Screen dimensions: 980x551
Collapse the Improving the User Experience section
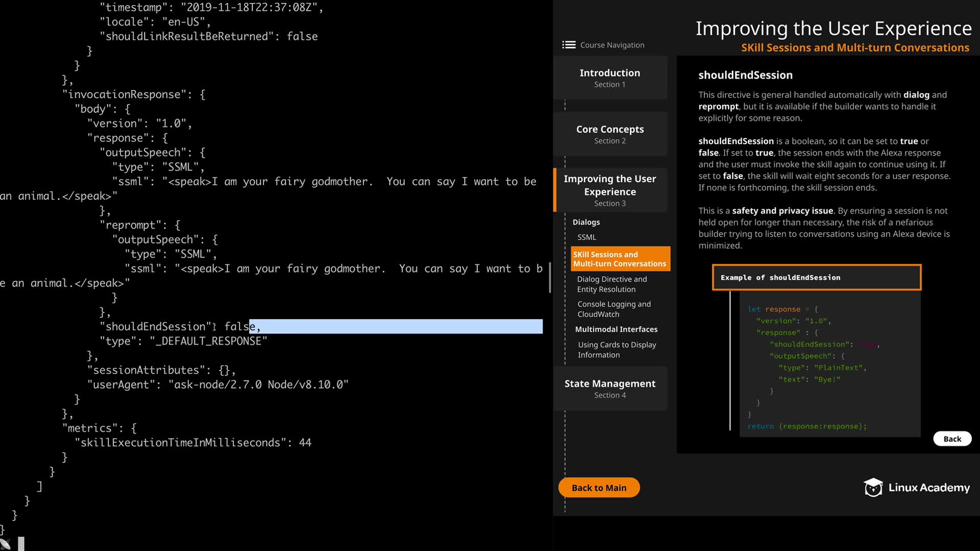(x=610, y=190)
